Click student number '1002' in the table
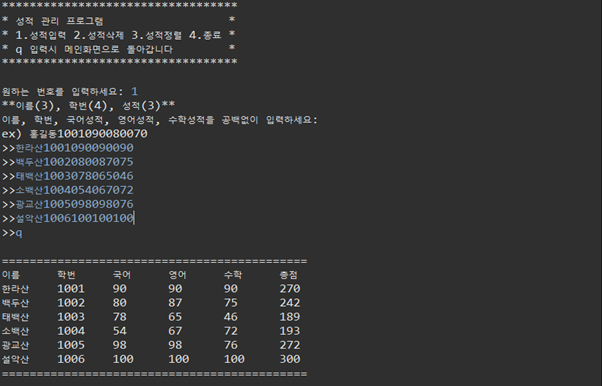 click(x=71, y=303)
